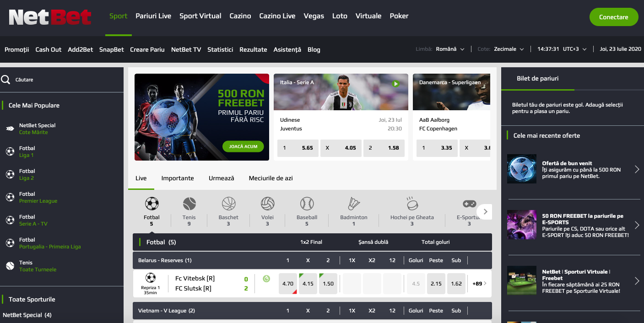Screen dimensions: 644x323
Task: Select Juventus win odds 1.58
Action: pos(384,148)
